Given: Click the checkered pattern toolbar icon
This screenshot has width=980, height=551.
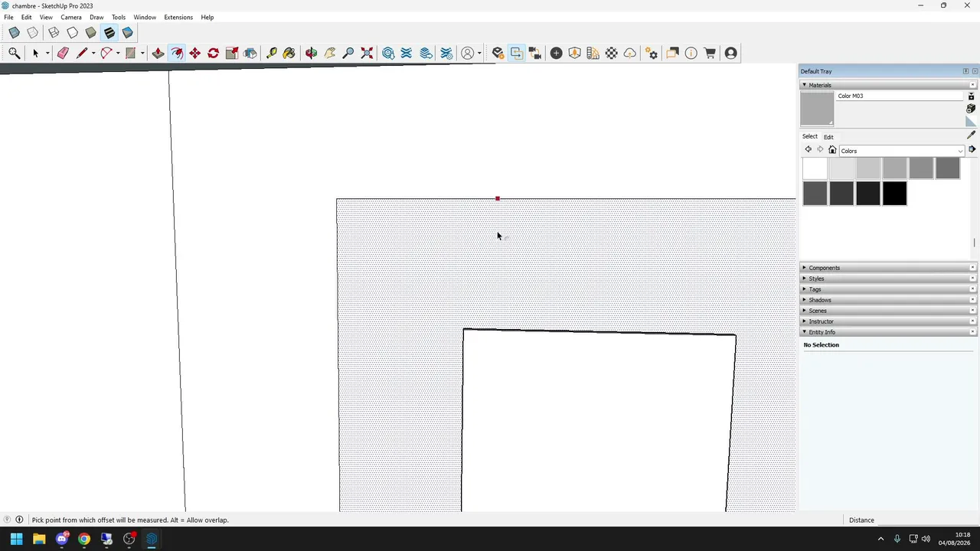Looking at the screenshot, I should [x=612, y=53].
